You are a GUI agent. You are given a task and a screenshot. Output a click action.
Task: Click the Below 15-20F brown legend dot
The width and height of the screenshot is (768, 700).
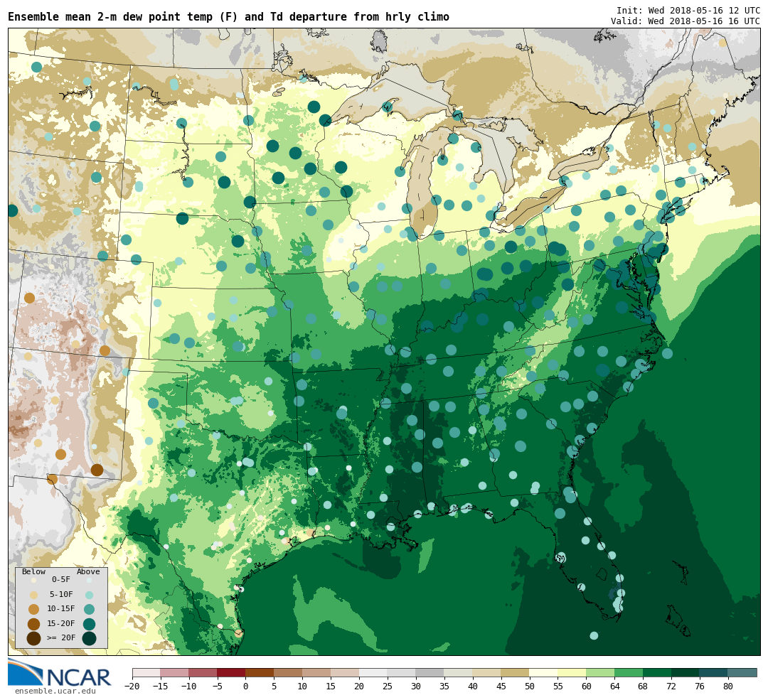(x=34, y=624)
